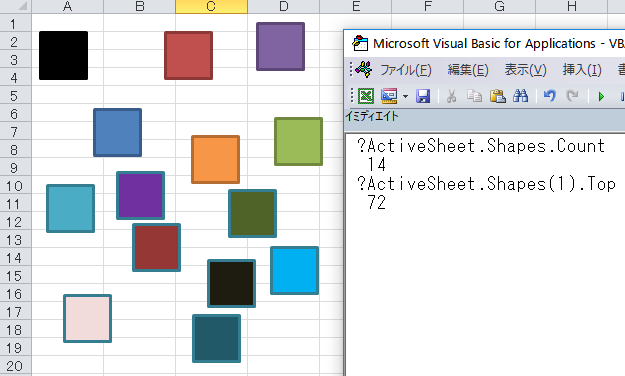The width and height of the screenshot is (625, 376).
Task: Open the 編集(E) menu
Action: tap(468, 70)
